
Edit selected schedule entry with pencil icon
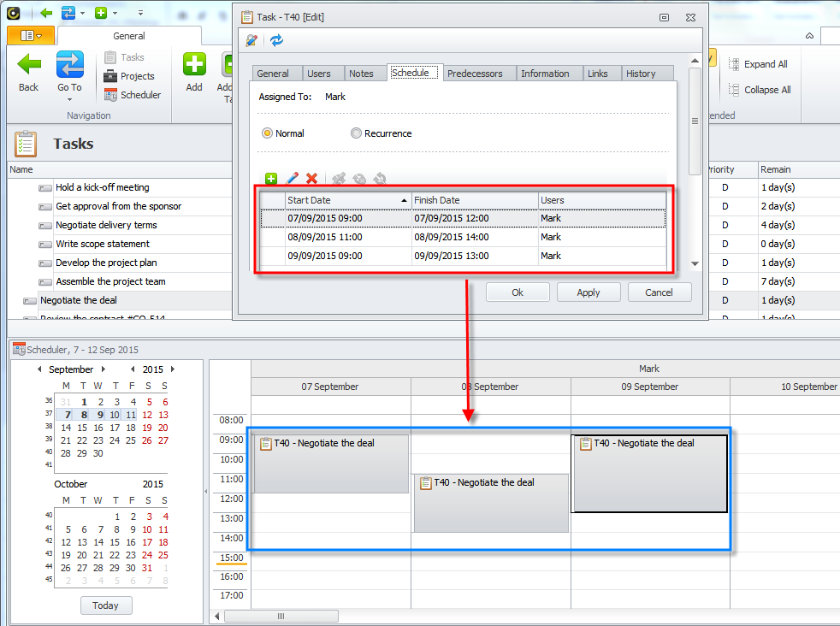(x=292, y=179)
